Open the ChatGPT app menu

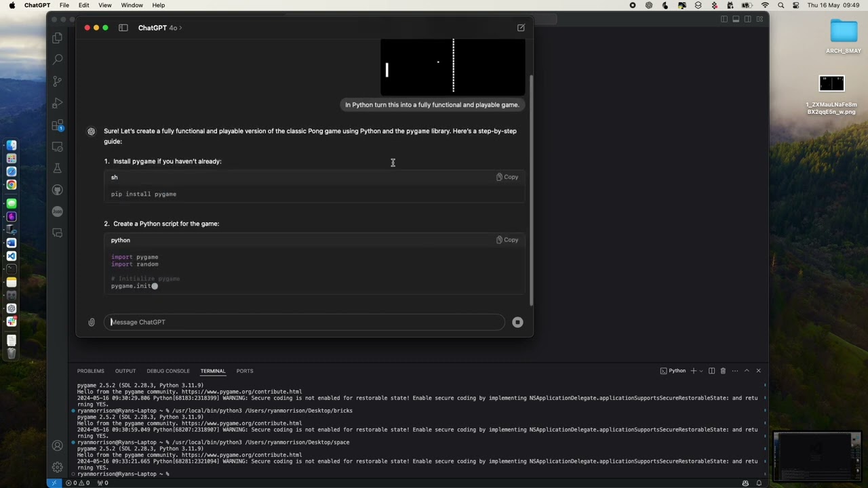point(37,5)
